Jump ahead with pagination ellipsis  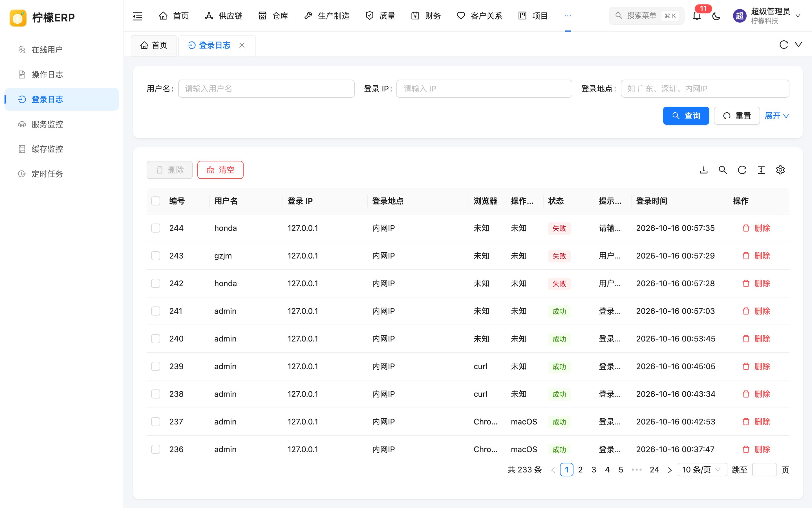[637, 470]
